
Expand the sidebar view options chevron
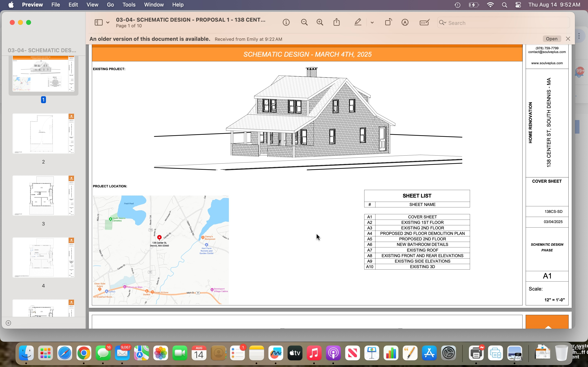(108, 23)
